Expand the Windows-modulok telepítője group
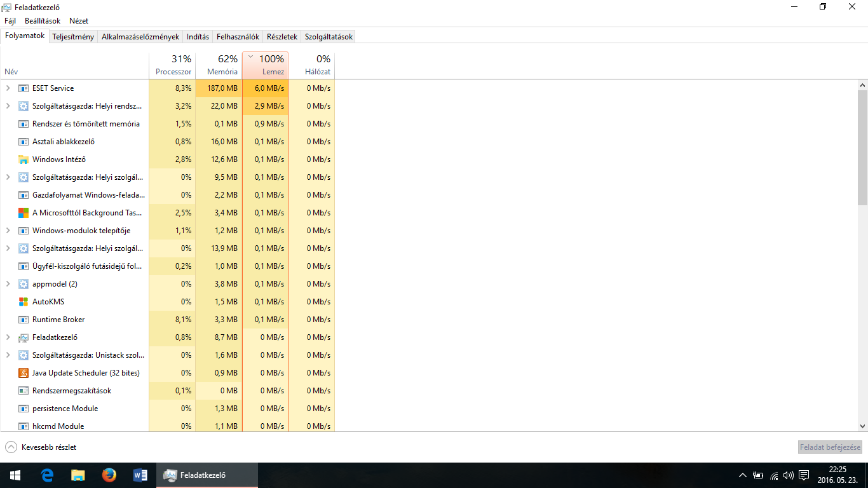The width and height of the screenshot is (868, 488). pyautogui.click(x=8, y=231)
